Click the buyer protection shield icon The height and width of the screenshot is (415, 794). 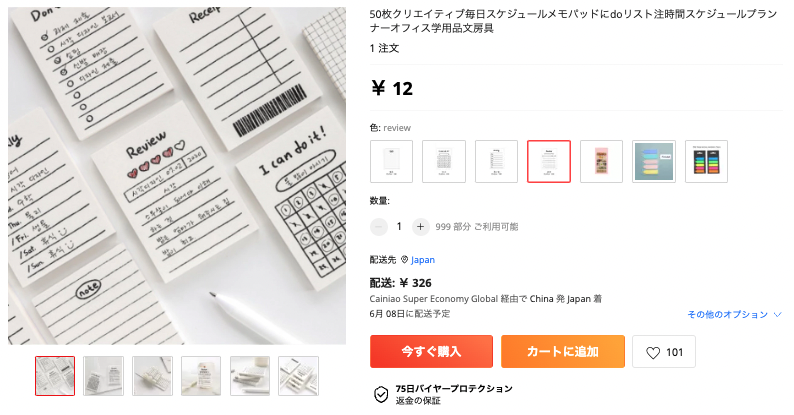click(381, 394)
